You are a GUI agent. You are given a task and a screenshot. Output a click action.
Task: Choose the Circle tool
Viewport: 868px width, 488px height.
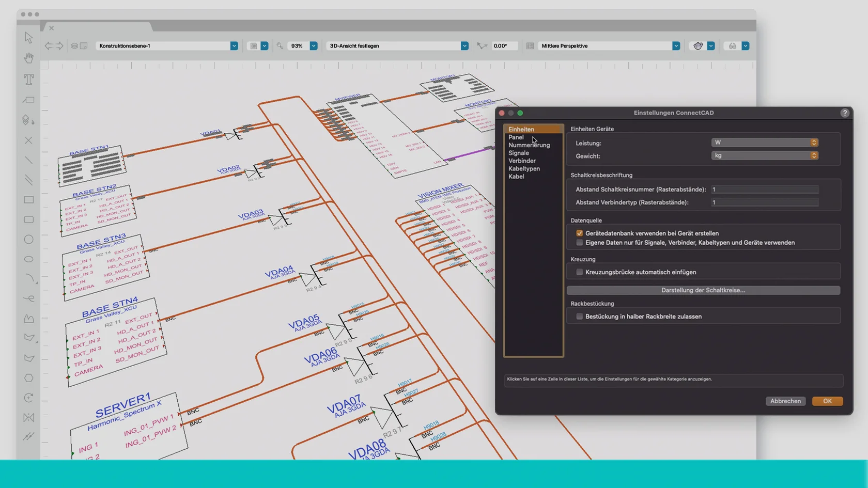pyautogui.click(x=28, y=239)
